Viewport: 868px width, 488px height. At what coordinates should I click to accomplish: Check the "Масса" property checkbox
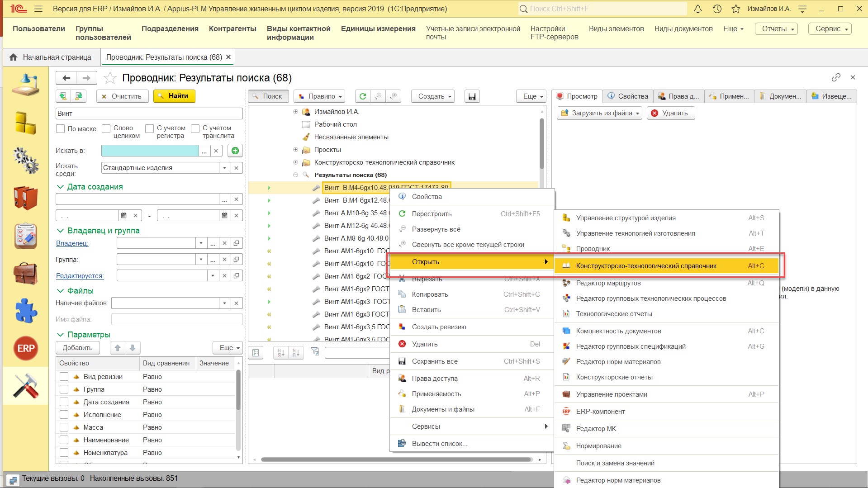click(64, 427)
